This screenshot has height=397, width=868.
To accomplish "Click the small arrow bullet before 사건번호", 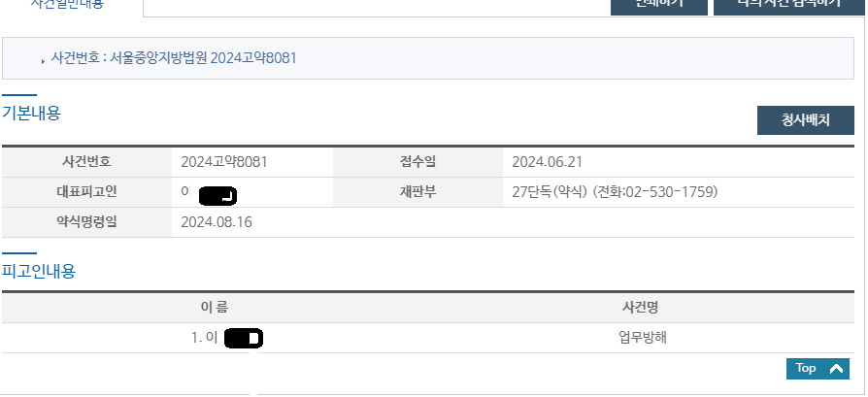I will [43, 60].
